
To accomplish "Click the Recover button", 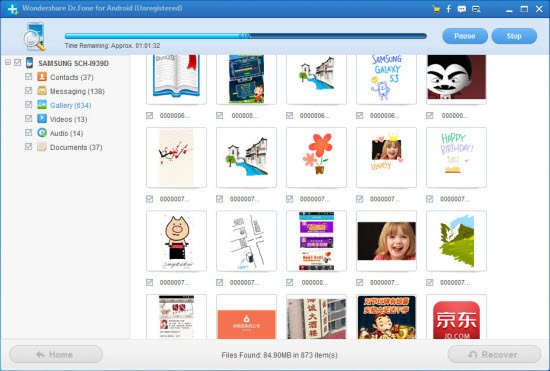I will (494, 355).
